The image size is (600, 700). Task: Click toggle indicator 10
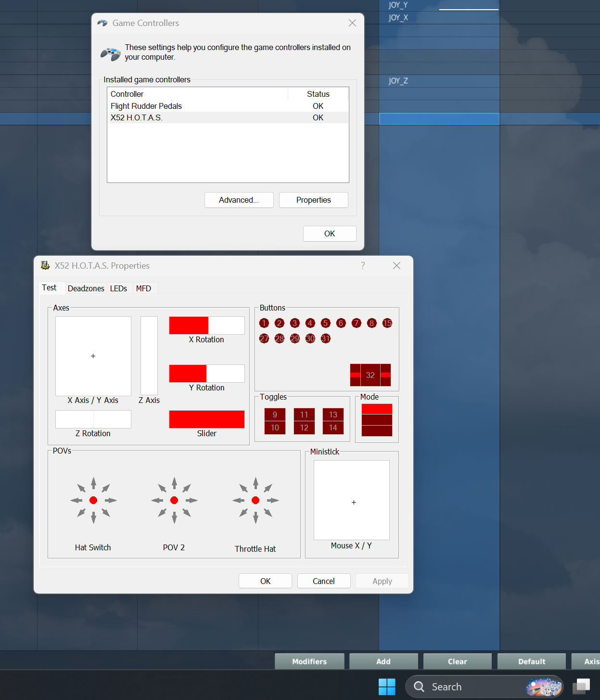click(x=275, y=428)
